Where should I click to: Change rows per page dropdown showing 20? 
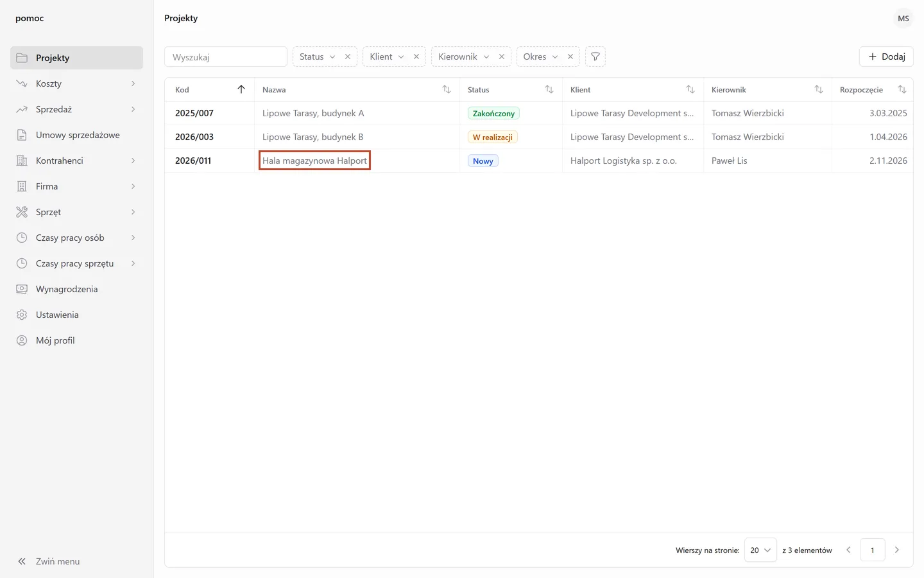coord(760,550)
